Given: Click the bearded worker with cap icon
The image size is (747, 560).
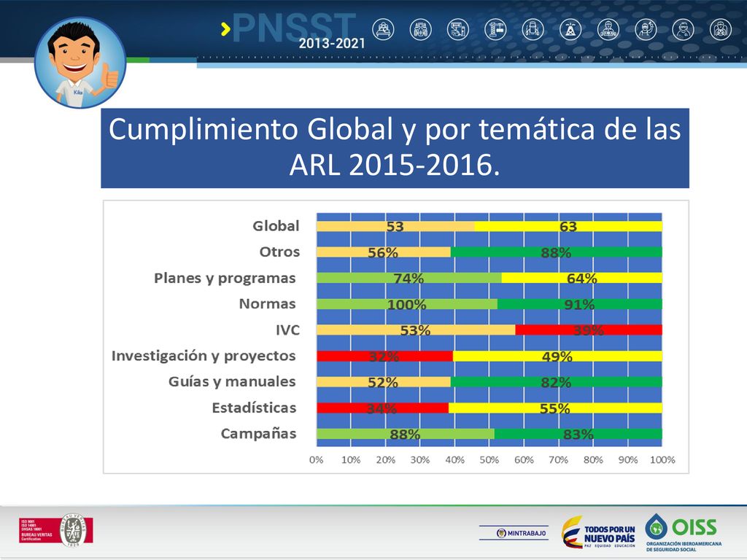Looking at the screenshot, I should point(683,29).
